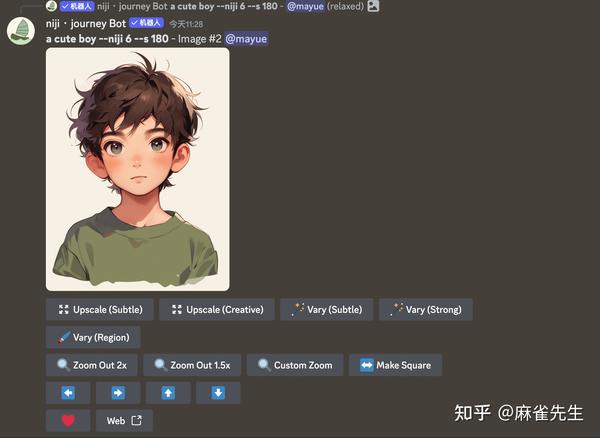
Task: Select Zoom Out 2x
Action: point(91,365)
